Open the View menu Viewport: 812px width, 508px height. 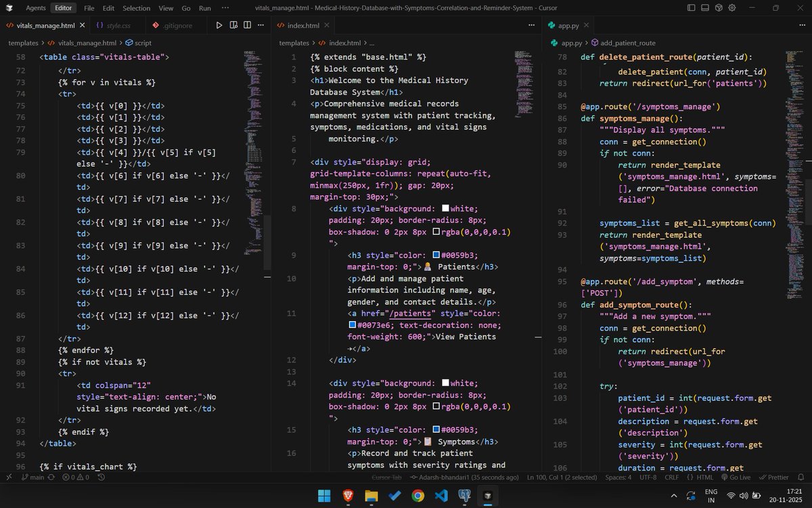[x=166, y=8]
